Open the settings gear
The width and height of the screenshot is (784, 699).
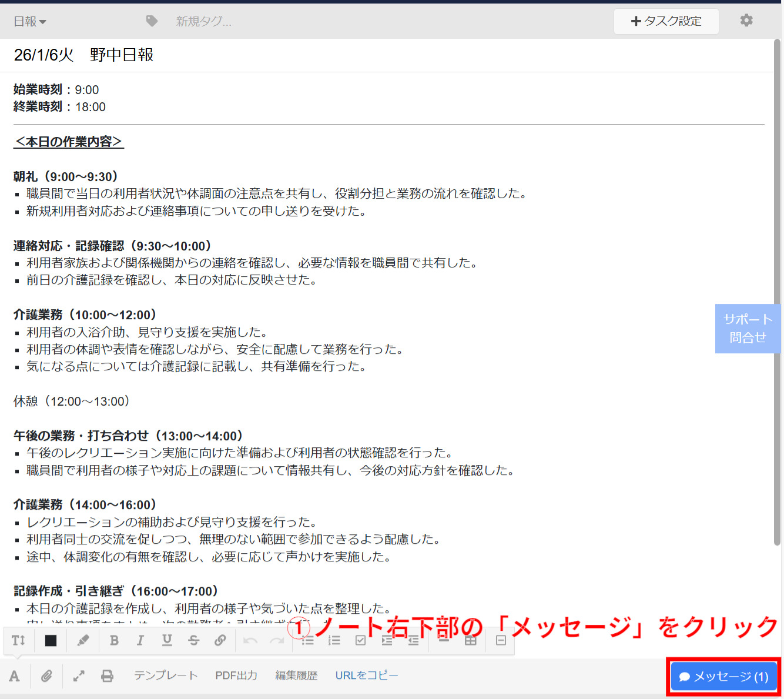pyautogui.click(x=746, y=20)
